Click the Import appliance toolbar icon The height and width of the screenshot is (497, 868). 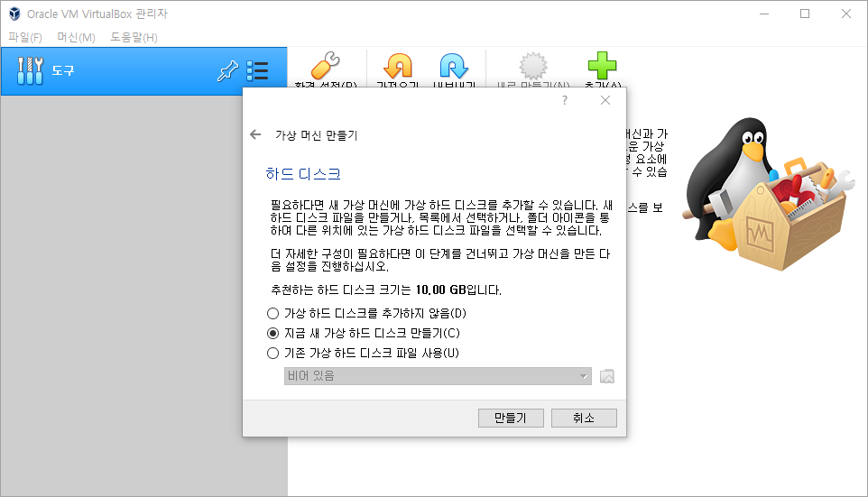(398, 67)
